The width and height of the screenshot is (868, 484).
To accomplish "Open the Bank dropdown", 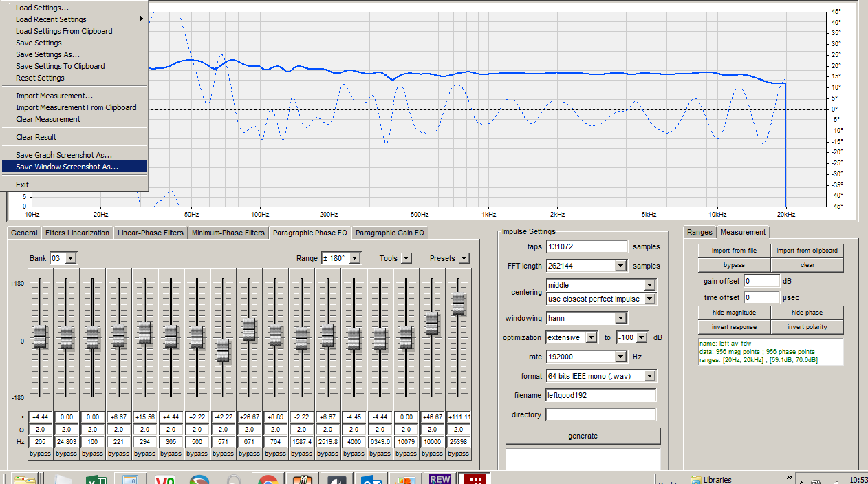I will tap(71, 258).
